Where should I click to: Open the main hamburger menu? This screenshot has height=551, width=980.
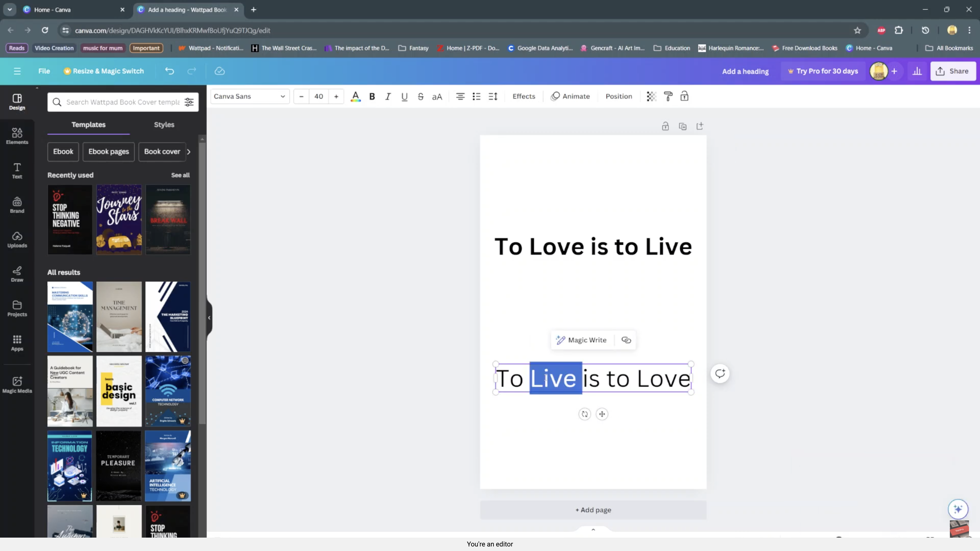pyautogui.click(x=17, y=71)
